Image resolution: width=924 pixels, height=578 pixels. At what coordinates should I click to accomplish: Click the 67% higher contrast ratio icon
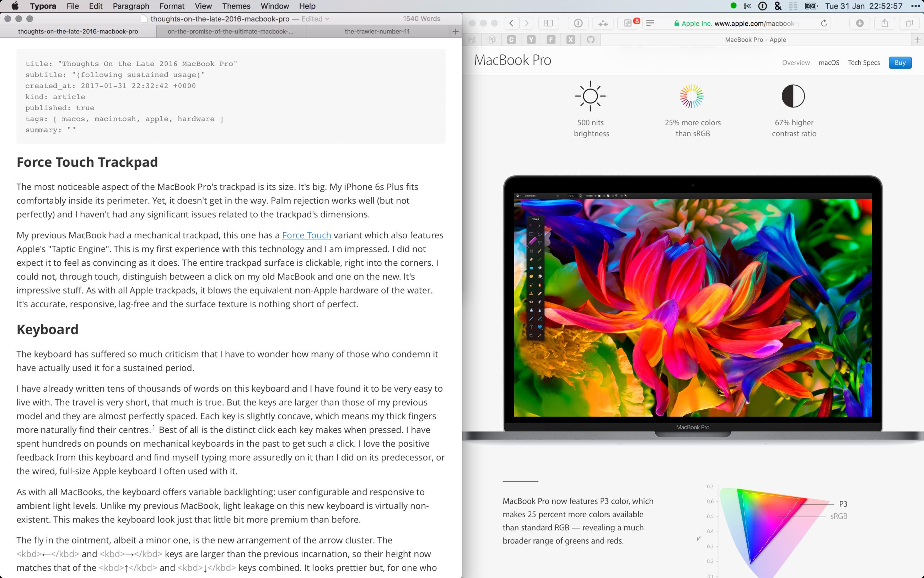[793, 96]
